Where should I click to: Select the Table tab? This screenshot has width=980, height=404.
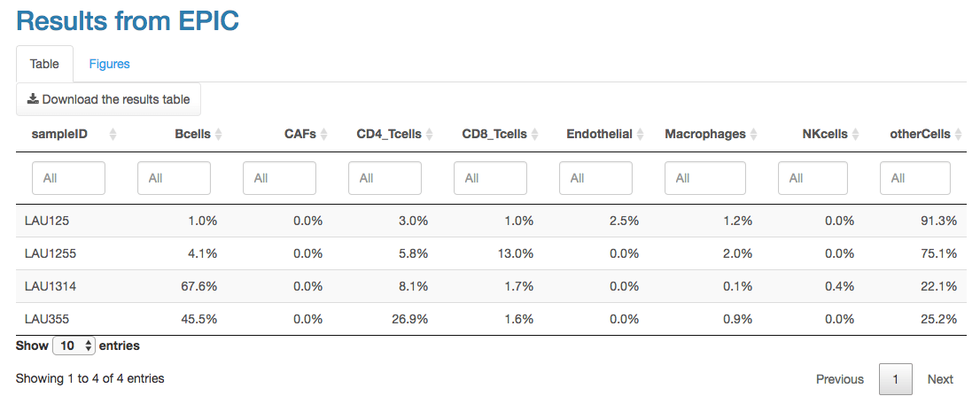pos(44,64)
